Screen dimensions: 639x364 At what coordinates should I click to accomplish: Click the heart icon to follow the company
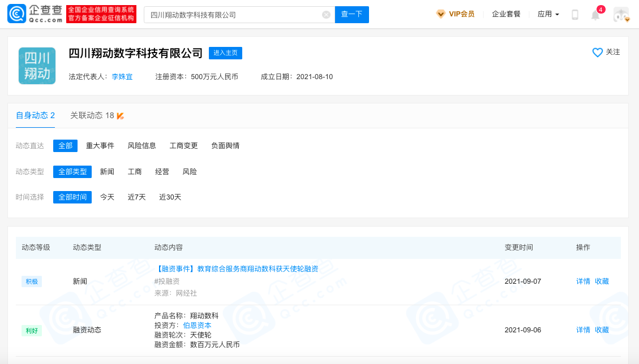pos(597,52)
